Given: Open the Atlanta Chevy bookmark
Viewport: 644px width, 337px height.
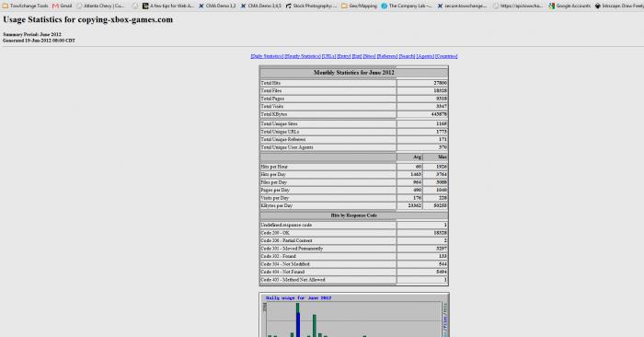Looking at the screenshot, I should (100, 6).
